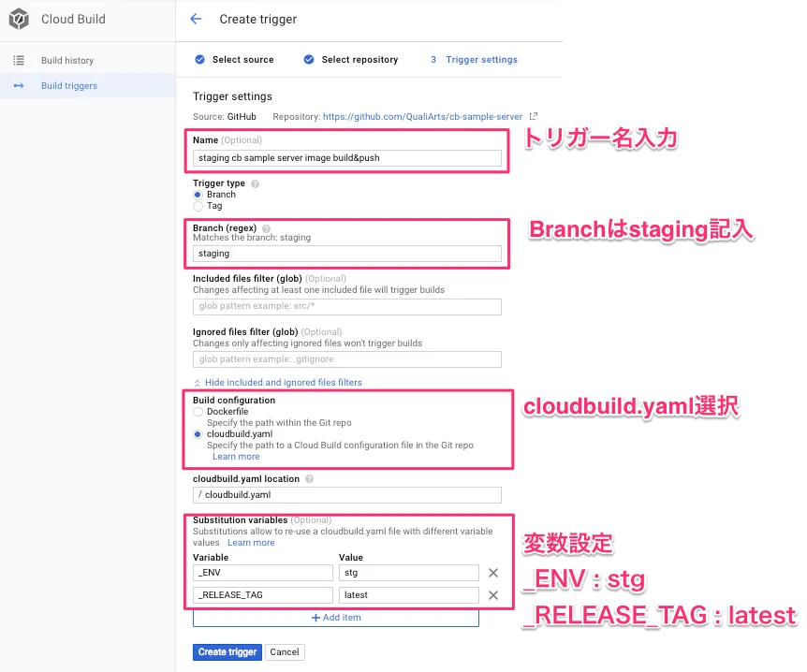
Task: Click the Create trigger button
Action: tap(227, 652)
